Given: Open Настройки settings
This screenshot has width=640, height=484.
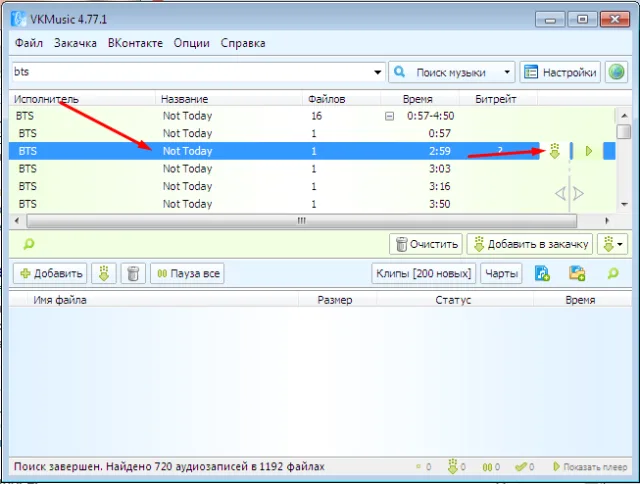Looking at the screenshot, I should 560,72.
